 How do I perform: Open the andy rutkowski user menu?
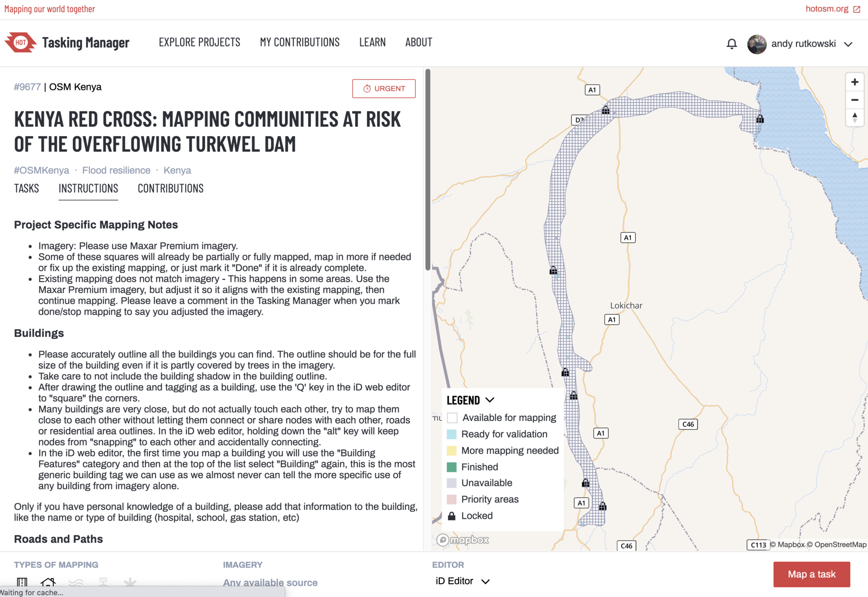(848, 44)
